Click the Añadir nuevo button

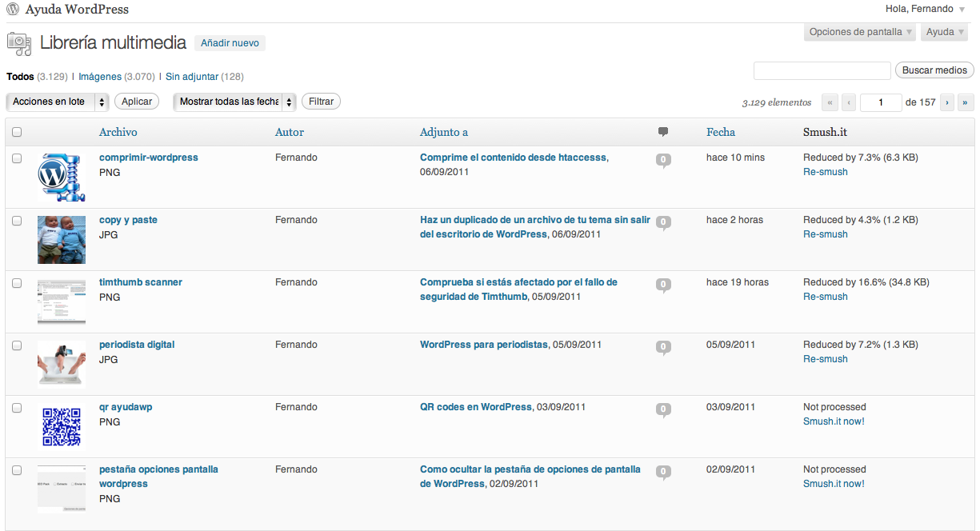pos(230,43)
